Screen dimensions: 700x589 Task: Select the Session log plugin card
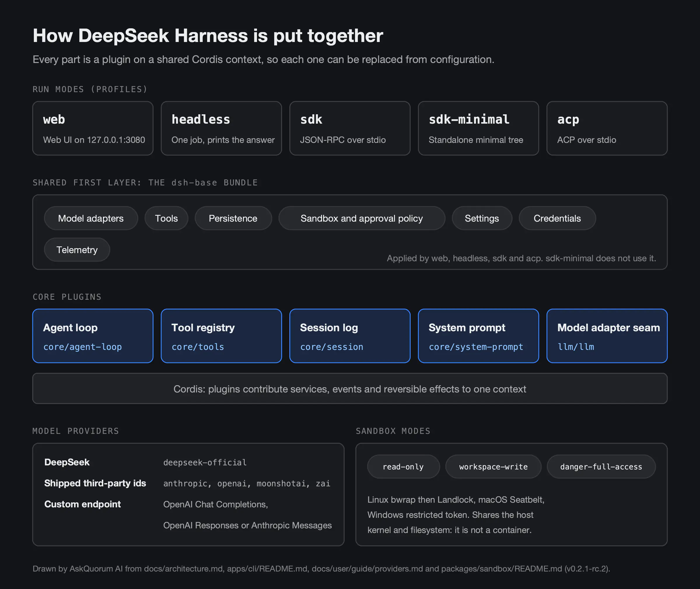pyautogui.click(x=350, y=336)
